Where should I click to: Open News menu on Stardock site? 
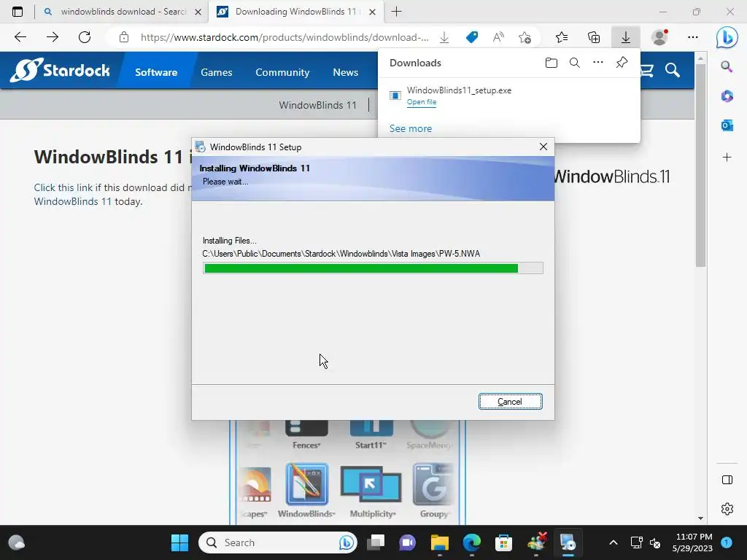[345, 72]
